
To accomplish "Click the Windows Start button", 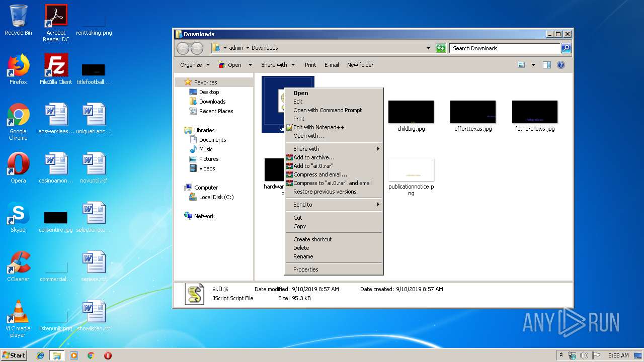I will pyautogui.click(x=14, y=355).
